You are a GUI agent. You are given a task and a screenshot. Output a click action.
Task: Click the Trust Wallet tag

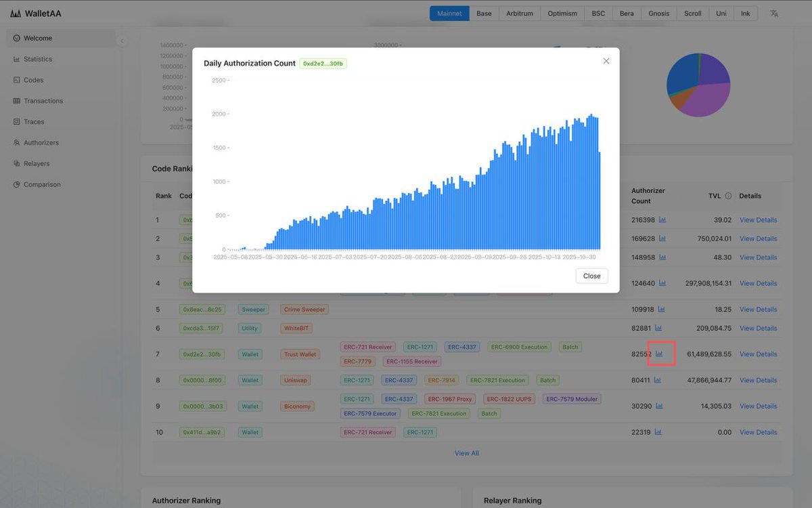[300, 354]
